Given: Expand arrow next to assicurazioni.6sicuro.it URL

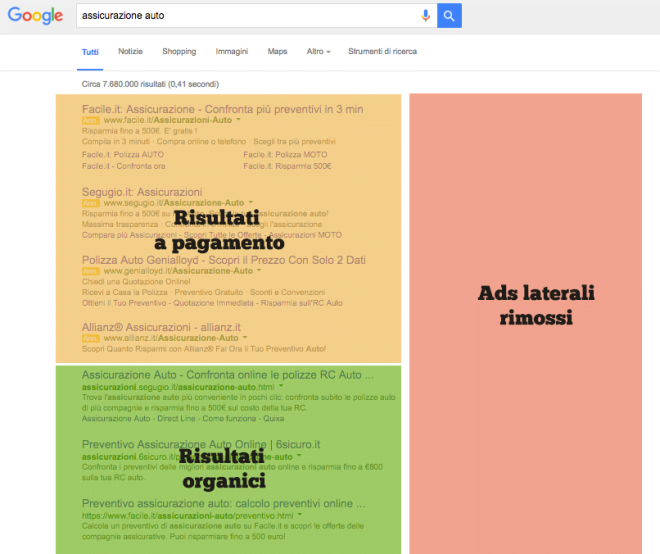Looking at the screenshot, I should 299,455.
